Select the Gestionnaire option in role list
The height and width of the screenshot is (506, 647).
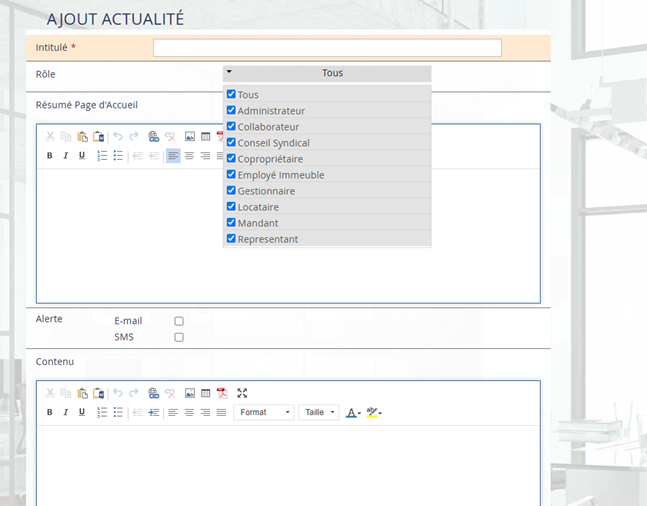point(231,191)
